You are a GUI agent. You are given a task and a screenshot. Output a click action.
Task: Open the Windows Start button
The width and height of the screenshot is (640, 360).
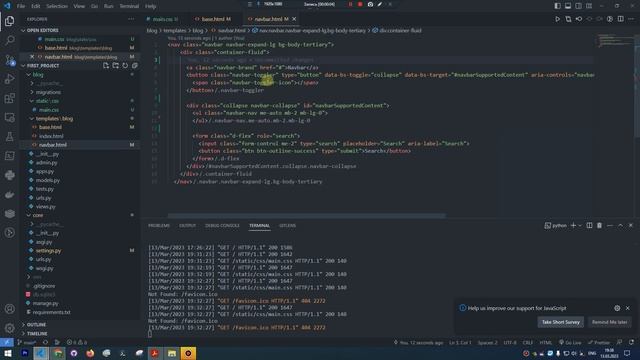click(8, 353)
